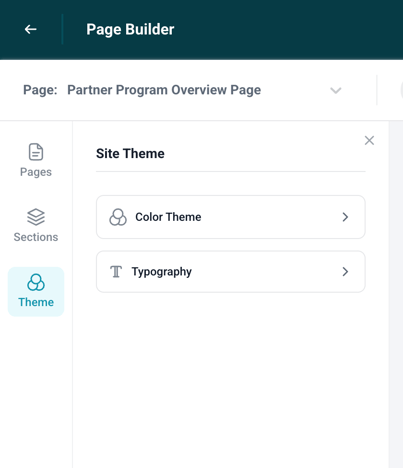This screenshot has height=468, width=403.
Task: Open the Pages panel document icon
Action: click(36, 152)
